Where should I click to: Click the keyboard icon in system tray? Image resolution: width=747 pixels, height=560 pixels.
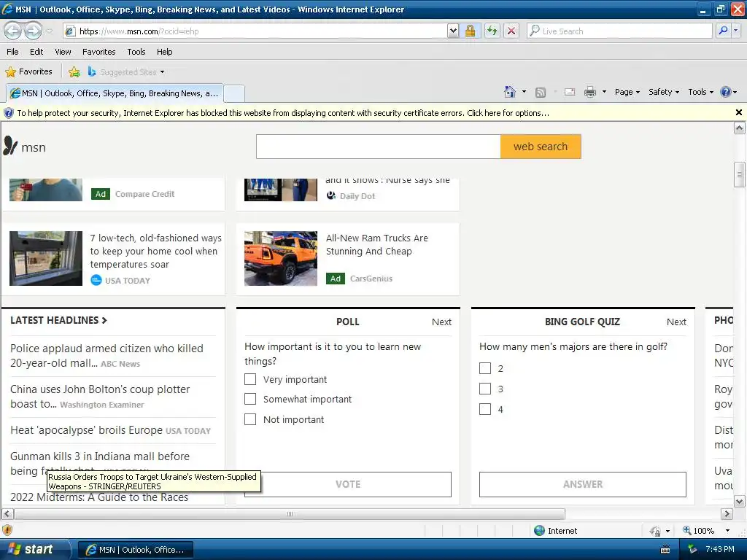(x=665, y=550)
